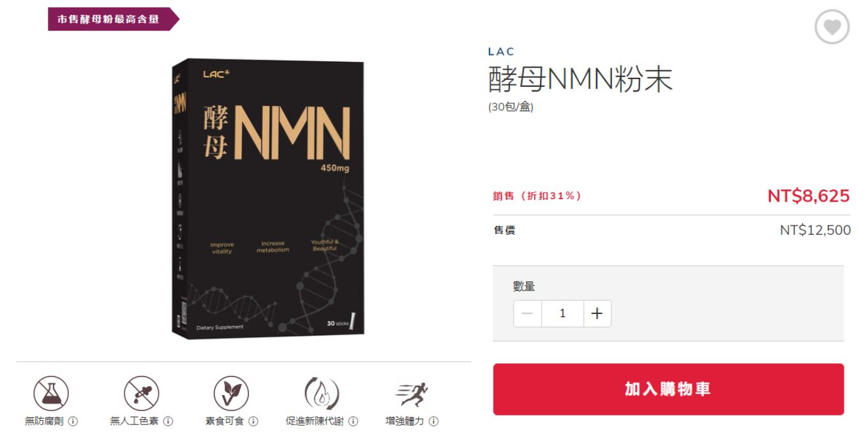This screenshot has width=868, height=448.
Task: Click the running figure stamina icon
Action: click(x=412, y=394)
